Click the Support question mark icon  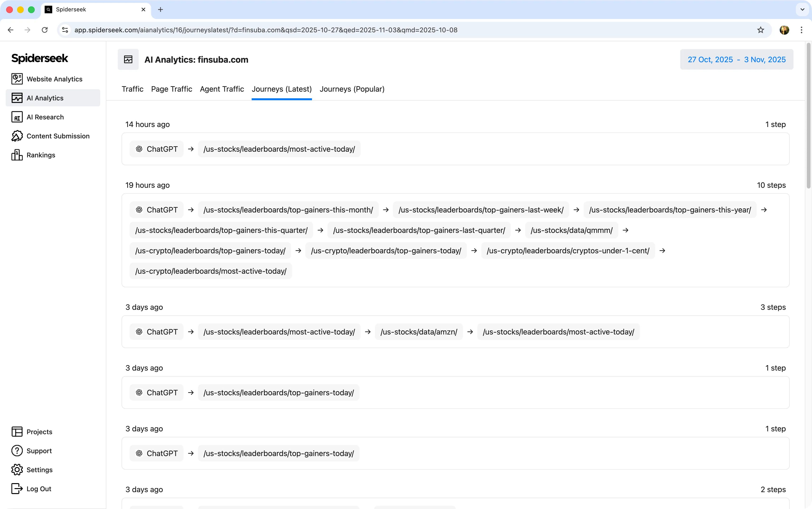(x=17, y=450)
